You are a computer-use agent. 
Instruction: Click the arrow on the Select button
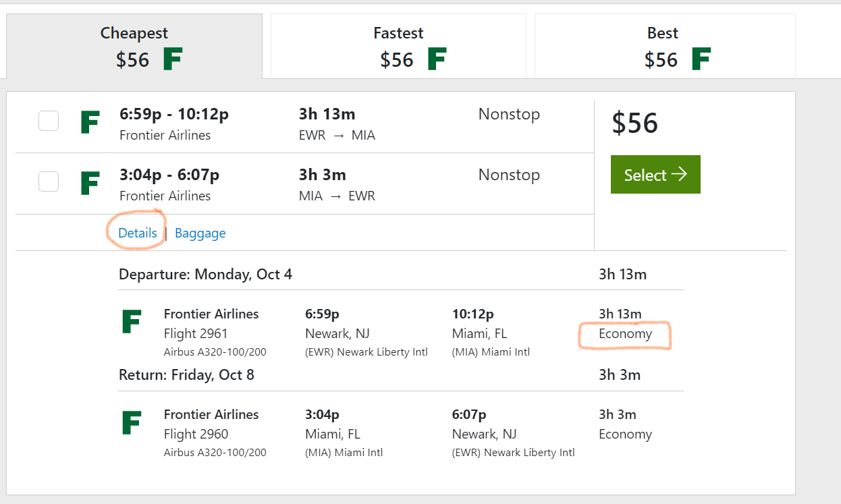point(680,175)
